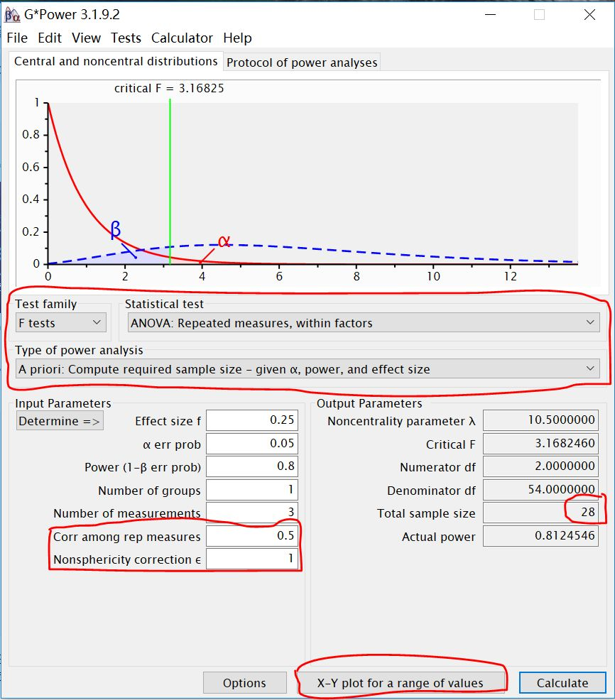Open the Calculator menu
Viewport: 615px width, 700px height.
click(x=182, y=38)
